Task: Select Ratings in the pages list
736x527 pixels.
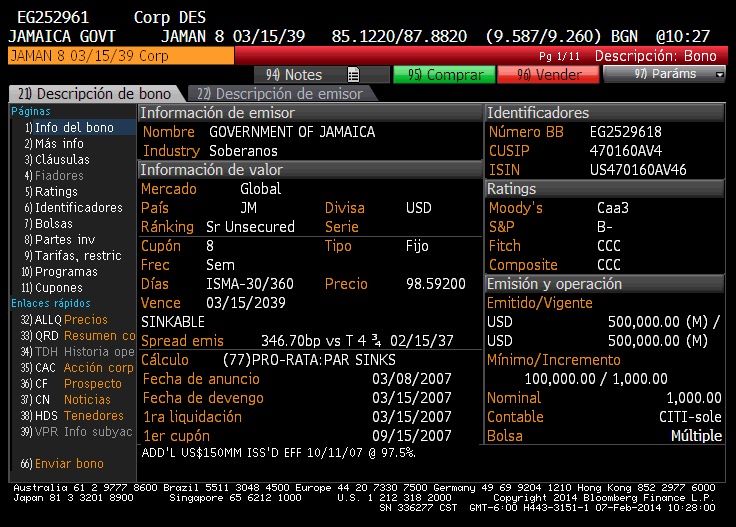Action: 55,192
